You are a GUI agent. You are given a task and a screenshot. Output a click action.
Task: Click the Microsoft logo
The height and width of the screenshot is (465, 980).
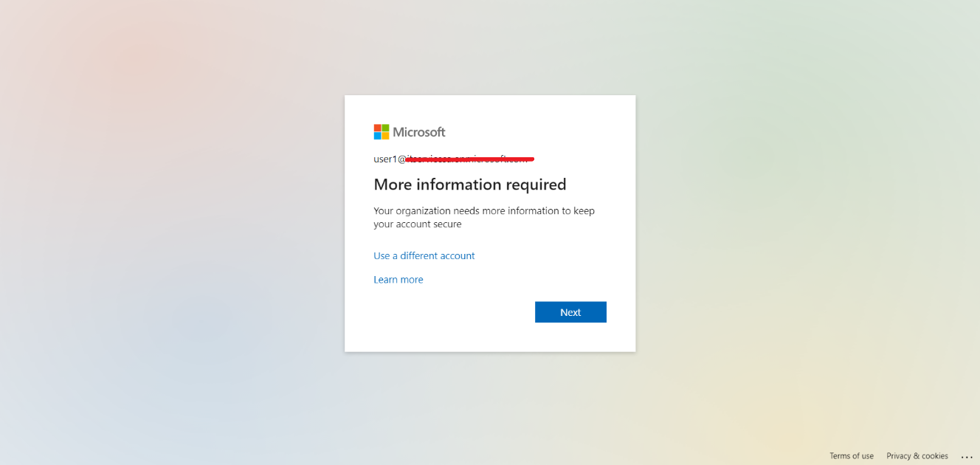click(x=410, y=132)
